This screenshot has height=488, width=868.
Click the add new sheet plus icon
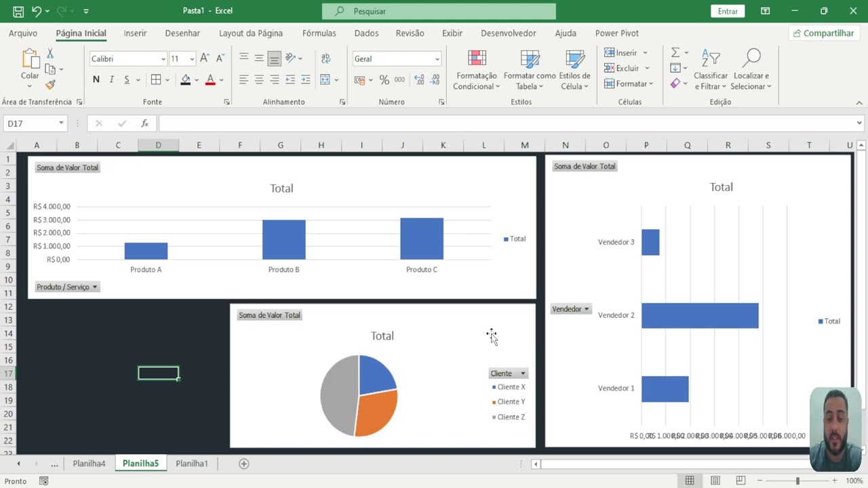coord(244,464)
